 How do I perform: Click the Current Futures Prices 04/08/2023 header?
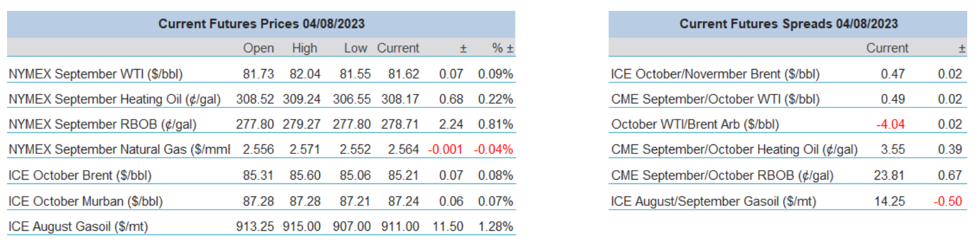[262, 24]
